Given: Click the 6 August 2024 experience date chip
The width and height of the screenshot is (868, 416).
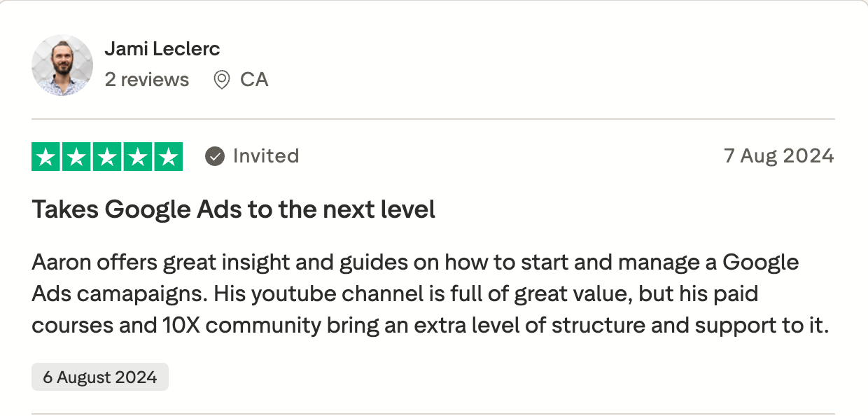Looking at the screenshot, I should coord(100,377).
